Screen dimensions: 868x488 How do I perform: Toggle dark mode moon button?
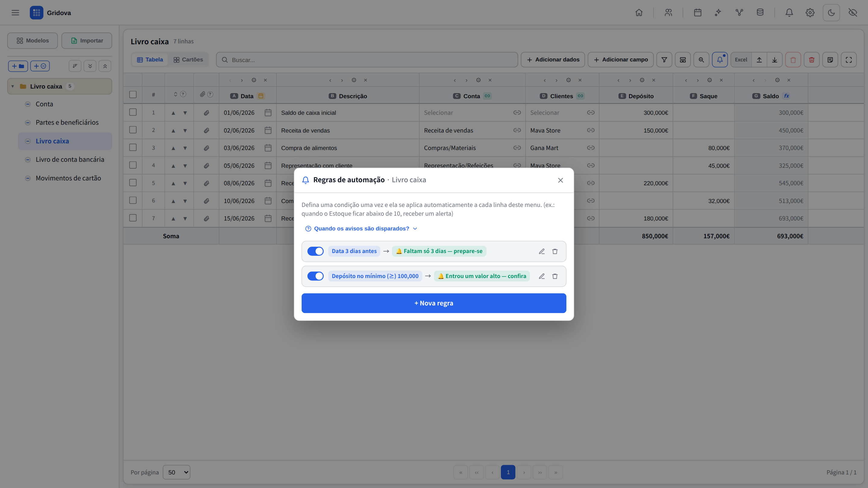(x=831, y=13)
